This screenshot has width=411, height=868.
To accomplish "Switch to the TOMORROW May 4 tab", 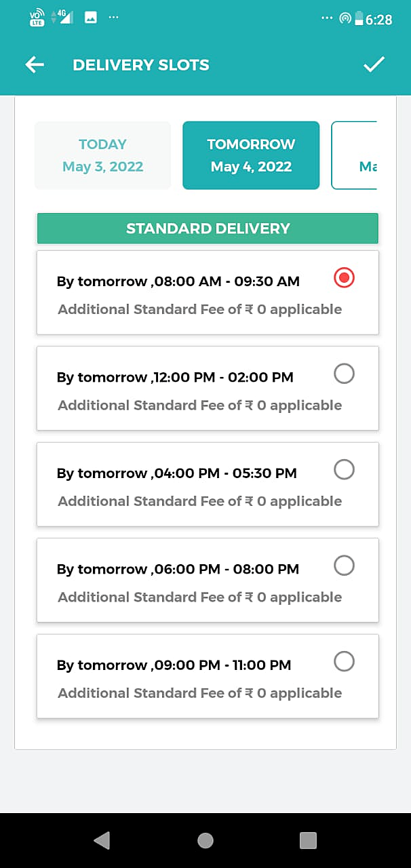I will click(251, 155).
